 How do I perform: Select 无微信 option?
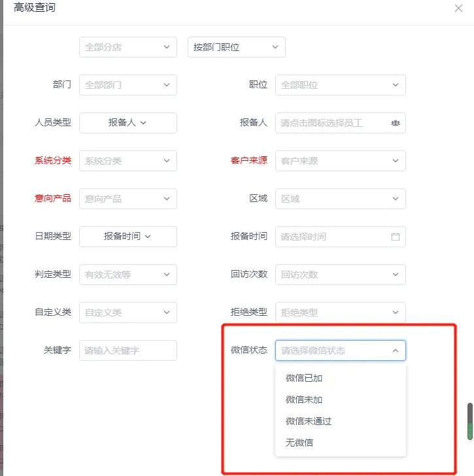pyautogui.click(x=299, y=443)
